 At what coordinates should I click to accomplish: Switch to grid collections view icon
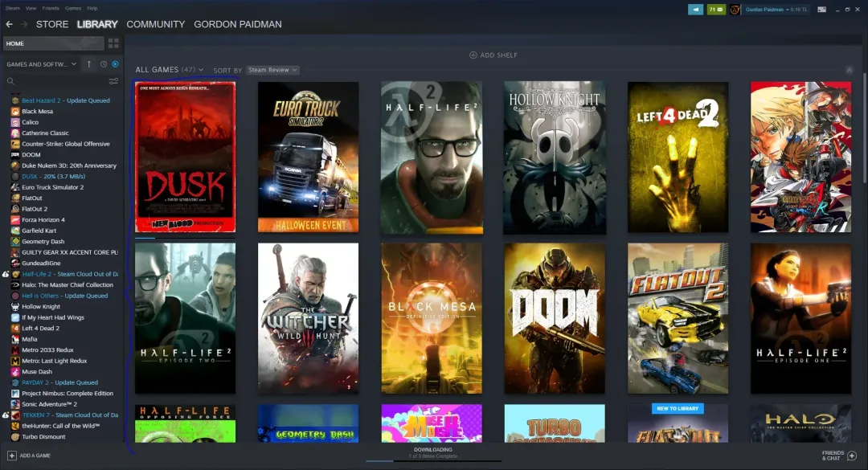click(113, 43)
